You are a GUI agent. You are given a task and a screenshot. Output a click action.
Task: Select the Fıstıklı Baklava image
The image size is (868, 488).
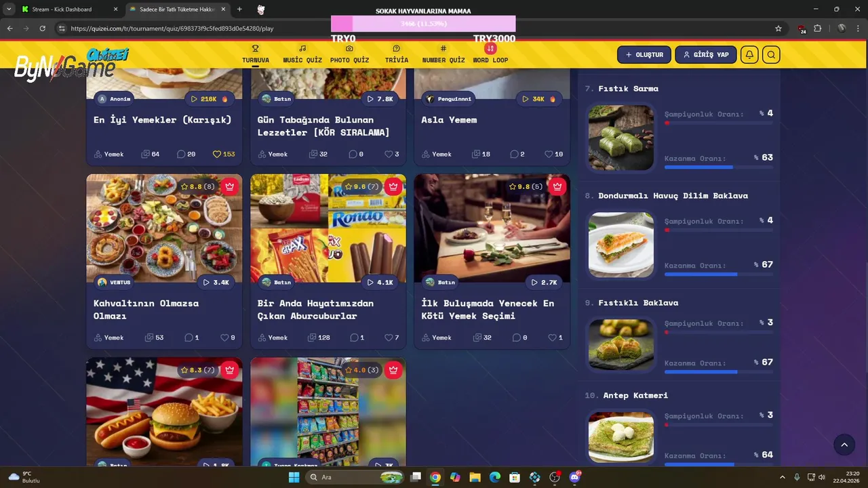621,345
